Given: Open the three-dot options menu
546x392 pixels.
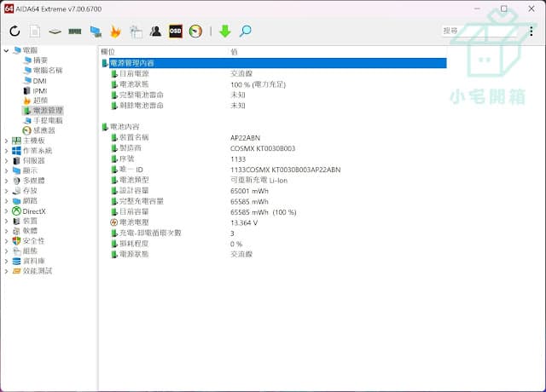Looking at the screenshot, I should 531,32.
